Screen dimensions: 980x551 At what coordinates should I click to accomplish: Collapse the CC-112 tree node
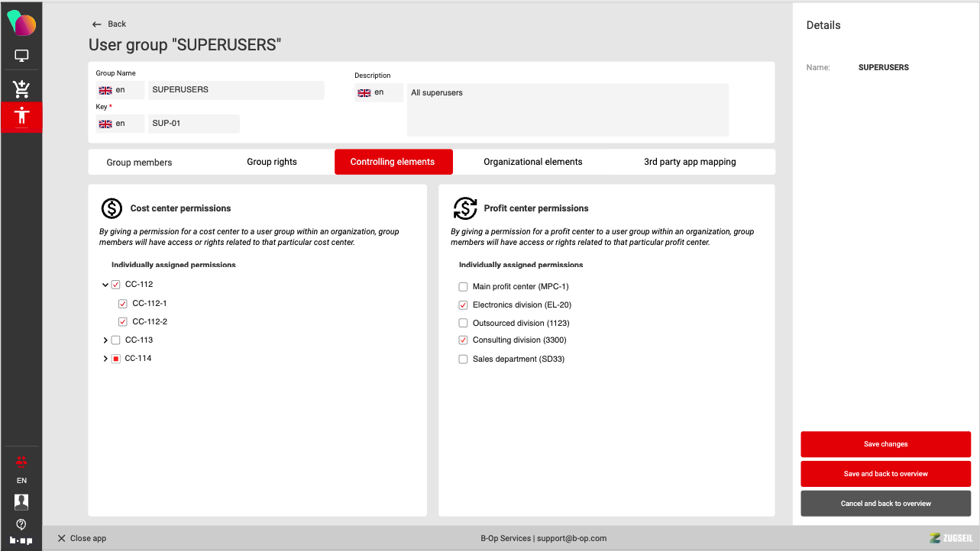tap(105, 285)
